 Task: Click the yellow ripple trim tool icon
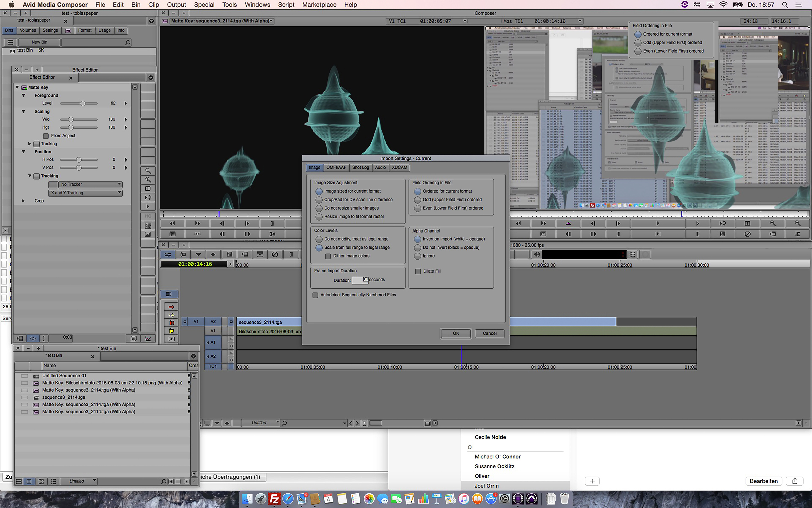[172, 331]
